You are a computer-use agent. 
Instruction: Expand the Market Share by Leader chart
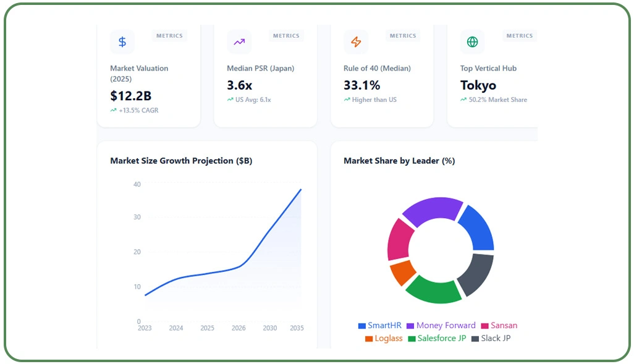click(399, 161)
